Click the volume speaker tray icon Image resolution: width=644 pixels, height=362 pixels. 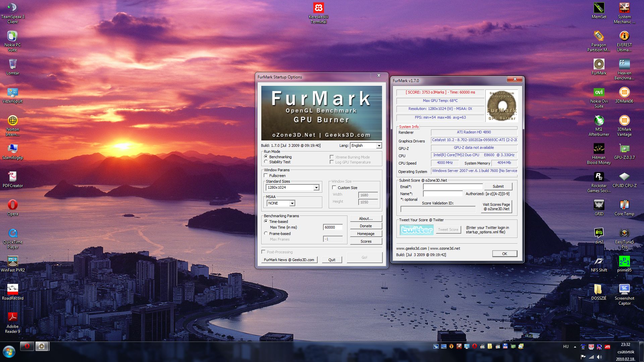coord(599,357)
